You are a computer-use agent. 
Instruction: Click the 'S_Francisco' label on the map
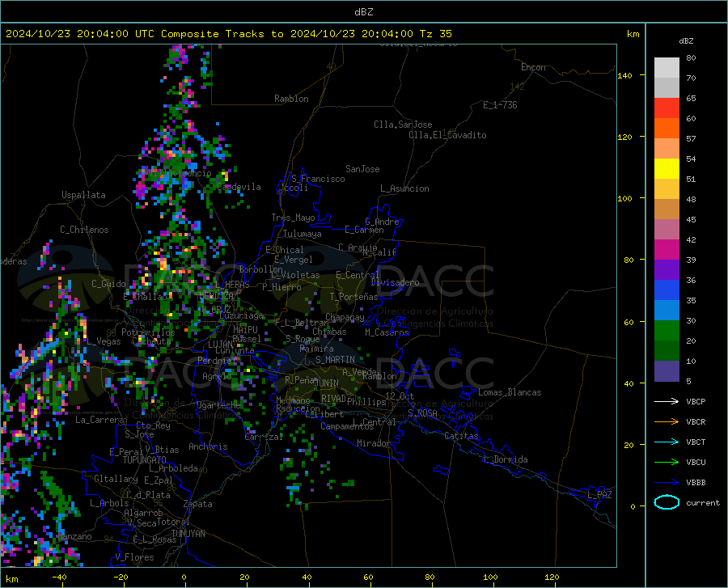point(318,179)
